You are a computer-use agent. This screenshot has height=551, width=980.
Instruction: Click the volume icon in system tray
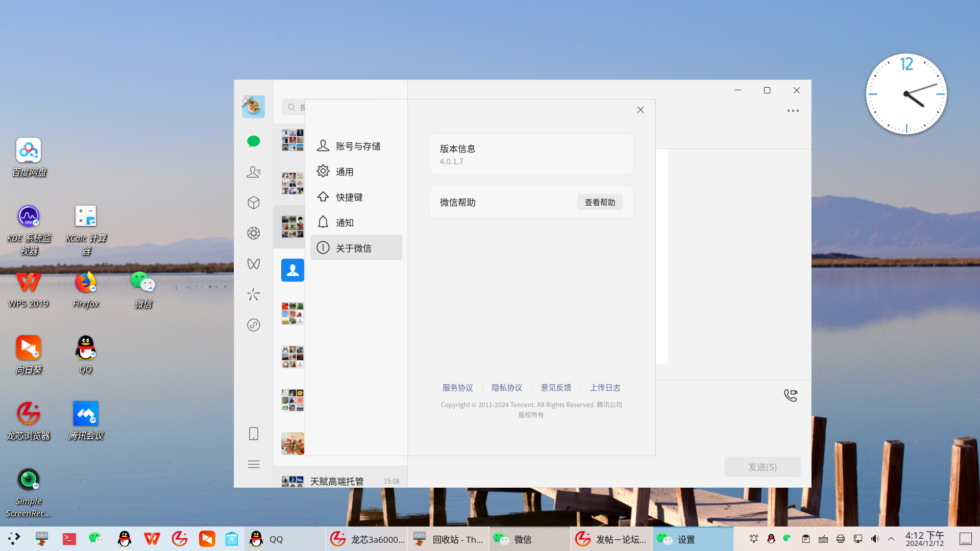[x=875, y=539]
